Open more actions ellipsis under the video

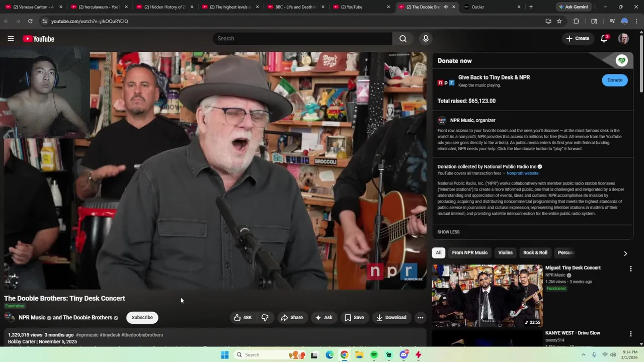[x=420, y=317]
